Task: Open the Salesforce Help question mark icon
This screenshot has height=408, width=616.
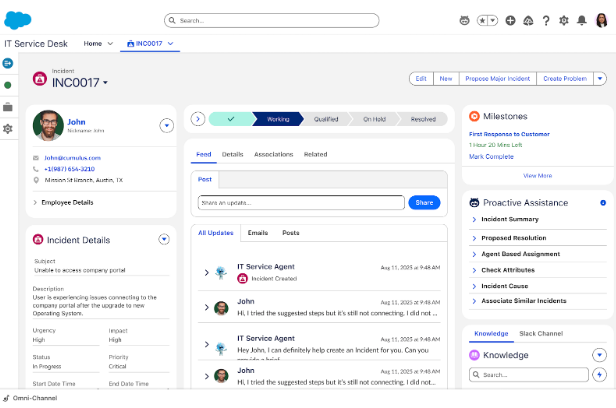Action: 546,20
